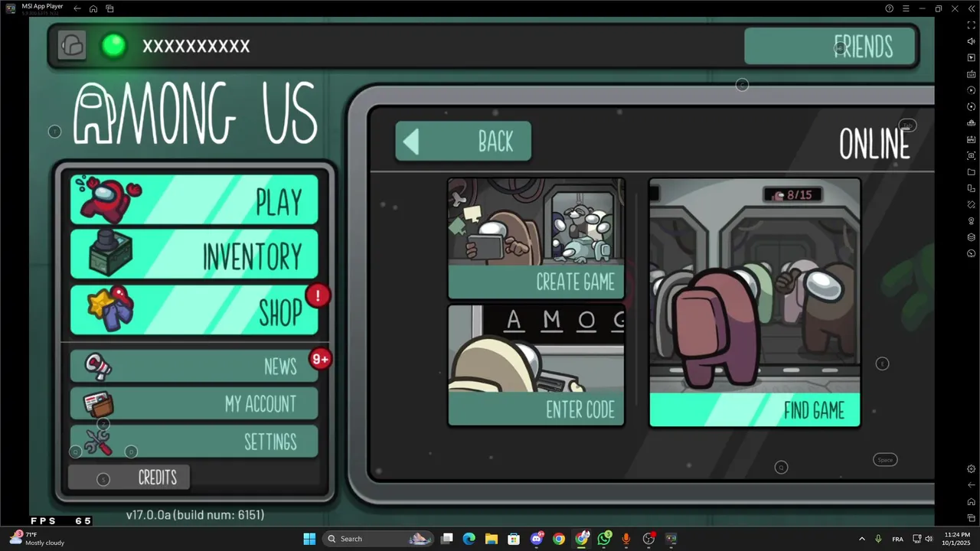Open the Inventory menu
Viewport: 980px width, 551px height.
click(194, 254)
